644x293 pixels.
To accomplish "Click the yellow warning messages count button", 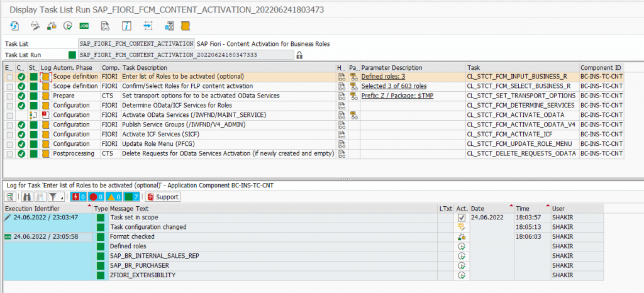I will click(x=114, y=197).
